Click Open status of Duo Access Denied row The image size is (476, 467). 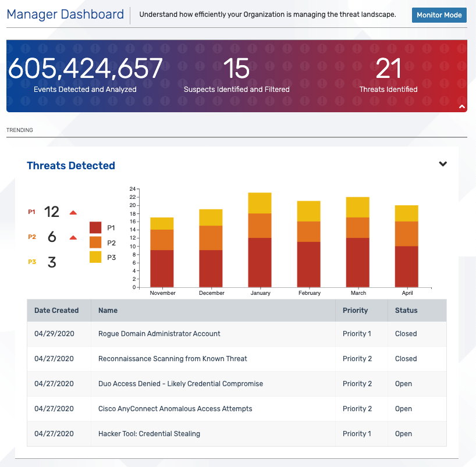403,384
